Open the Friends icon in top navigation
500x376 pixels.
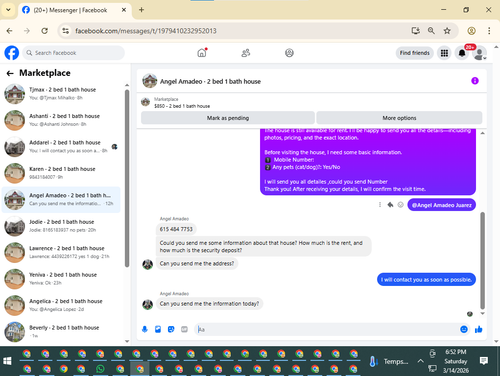(x=246, y=53)
